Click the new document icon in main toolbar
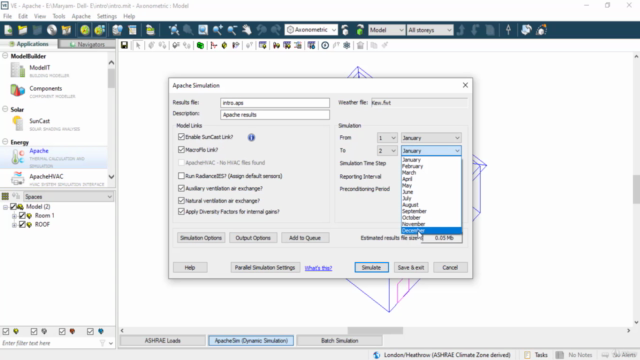Viewport: 640px width, 360px height. (8, 30)
